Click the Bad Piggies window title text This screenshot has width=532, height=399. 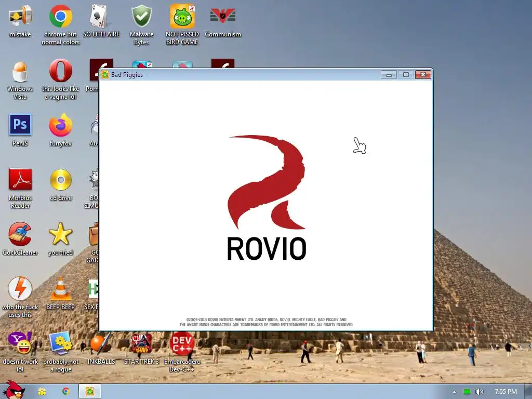127,75
